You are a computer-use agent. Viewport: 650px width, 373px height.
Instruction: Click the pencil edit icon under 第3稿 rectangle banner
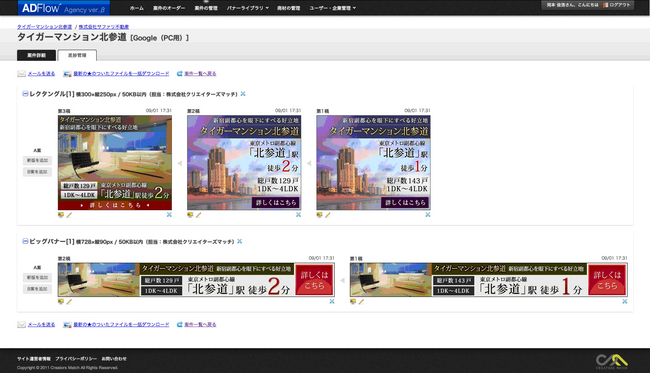pos(69,215)
